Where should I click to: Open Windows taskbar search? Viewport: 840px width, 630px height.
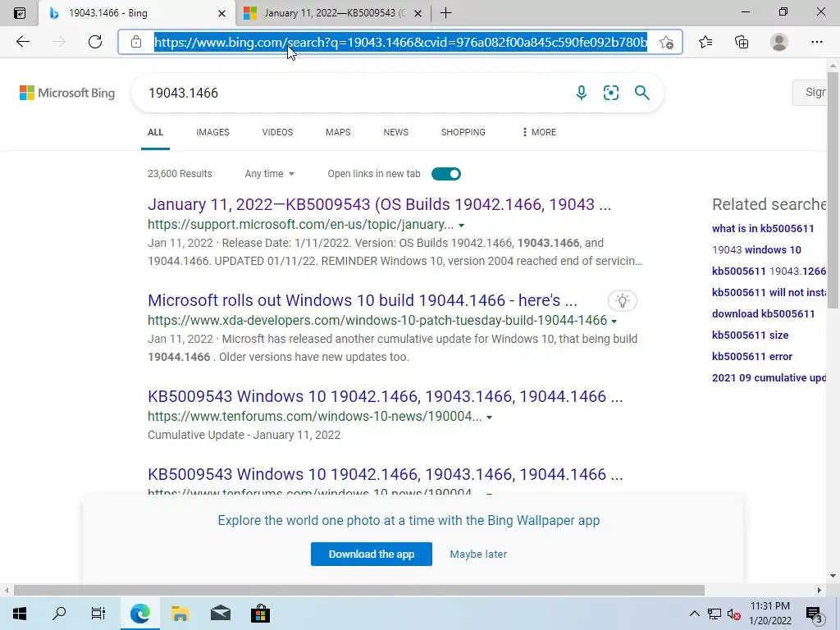(x=59, y=614)
